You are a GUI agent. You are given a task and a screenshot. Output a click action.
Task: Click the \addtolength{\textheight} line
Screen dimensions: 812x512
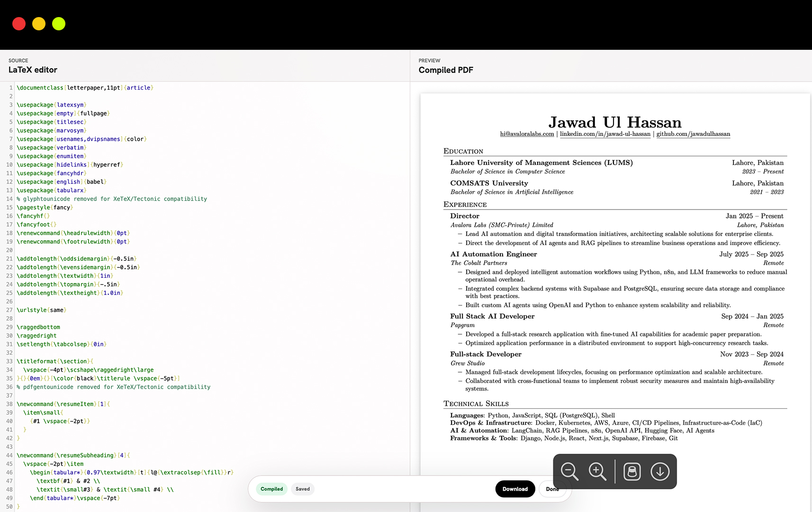tap(70, 293)
